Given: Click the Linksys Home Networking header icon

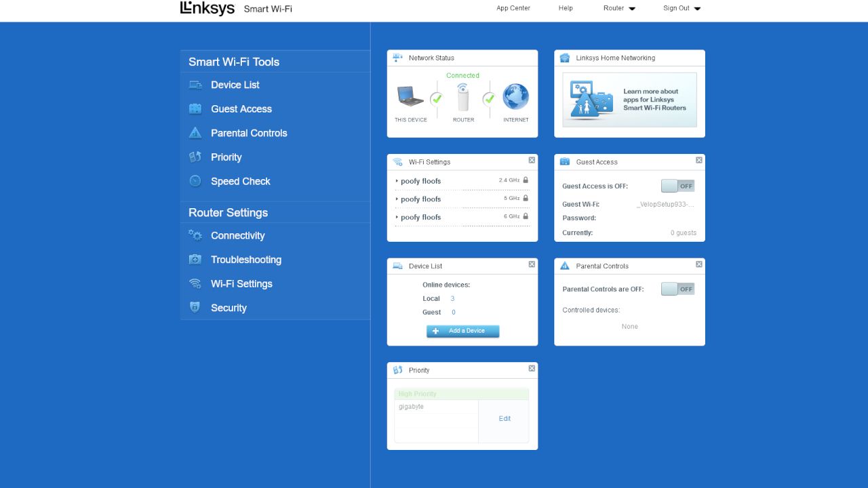Looking at the screenshot, I should tap(565, 58).
